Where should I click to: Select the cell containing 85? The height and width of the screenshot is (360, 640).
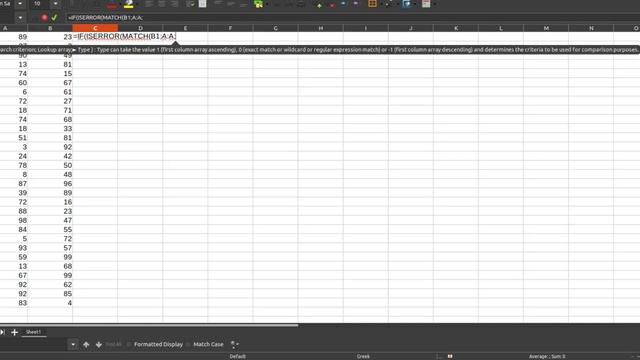[50, 294]
